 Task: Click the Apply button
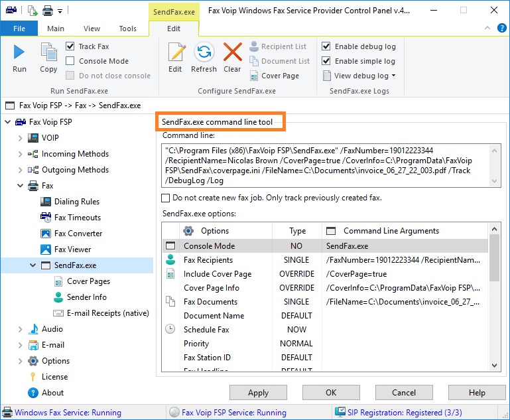(258, 393)
